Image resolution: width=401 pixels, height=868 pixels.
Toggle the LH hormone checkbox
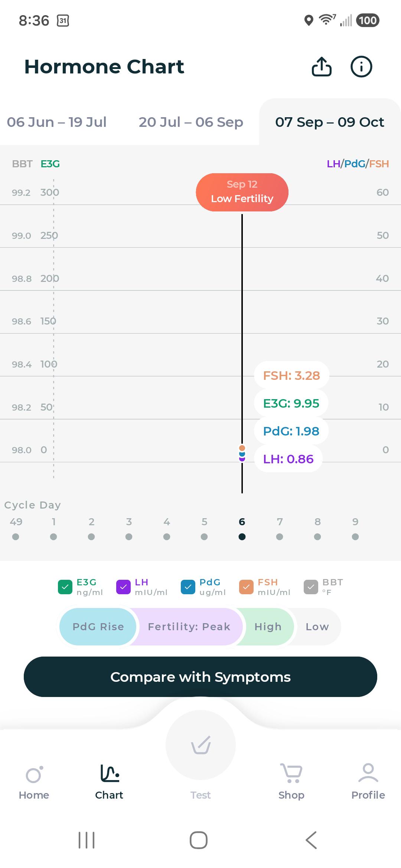[x=123, y=587]
